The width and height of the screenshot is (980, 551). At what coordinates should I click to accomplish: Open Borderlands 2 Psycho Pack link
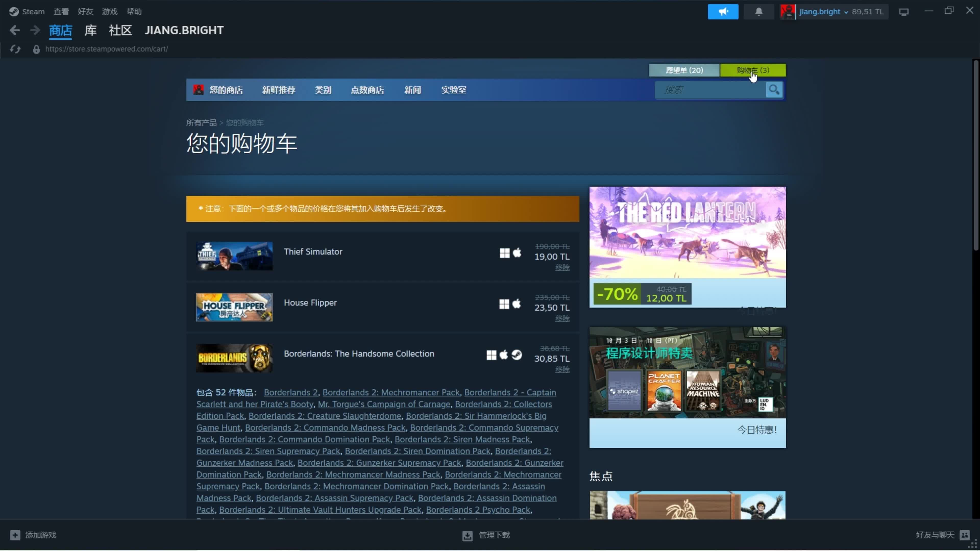click(478, 510)
